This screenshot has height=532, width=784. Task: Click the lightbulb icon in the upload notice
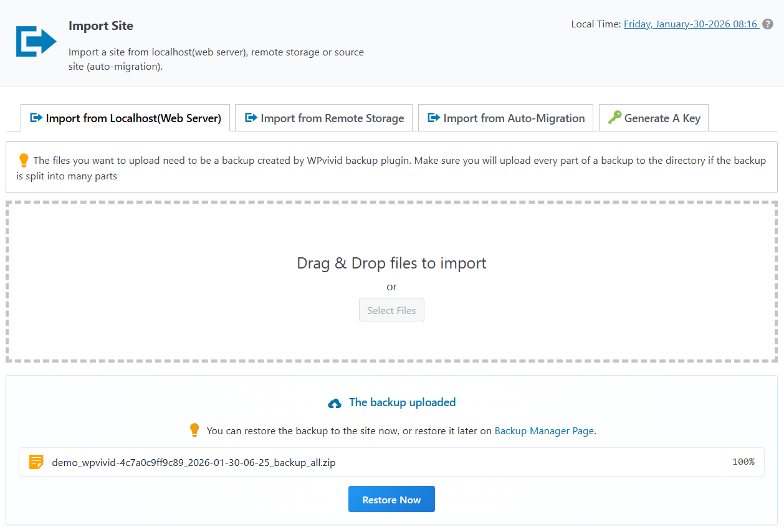(24, 161)
